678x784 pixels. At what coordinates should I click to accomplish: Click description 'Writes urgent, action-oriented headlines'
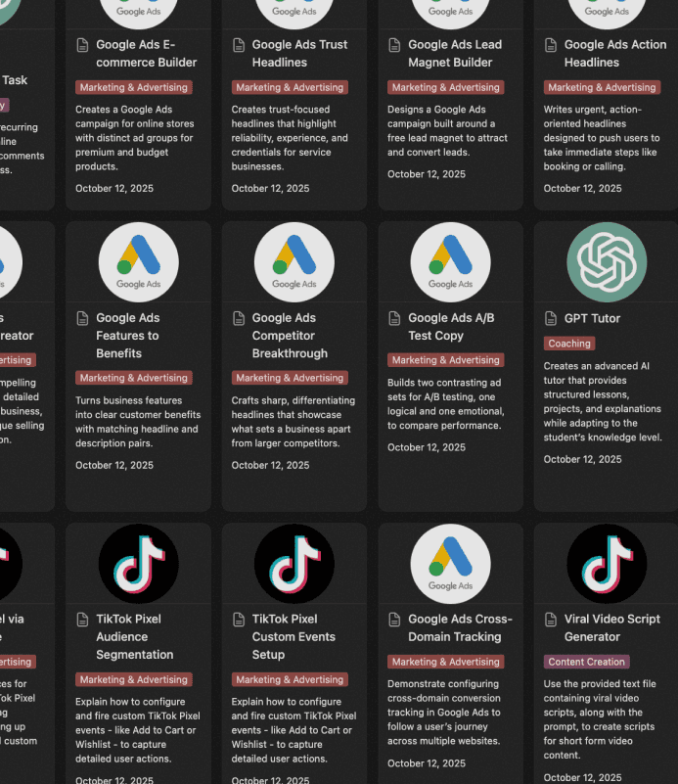click(x=602, y=138)
